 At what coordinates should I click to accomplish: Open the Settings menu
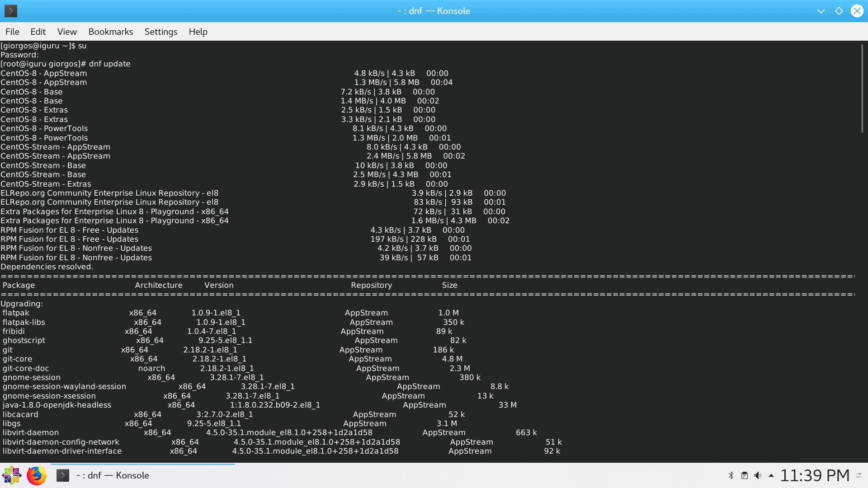161,32
